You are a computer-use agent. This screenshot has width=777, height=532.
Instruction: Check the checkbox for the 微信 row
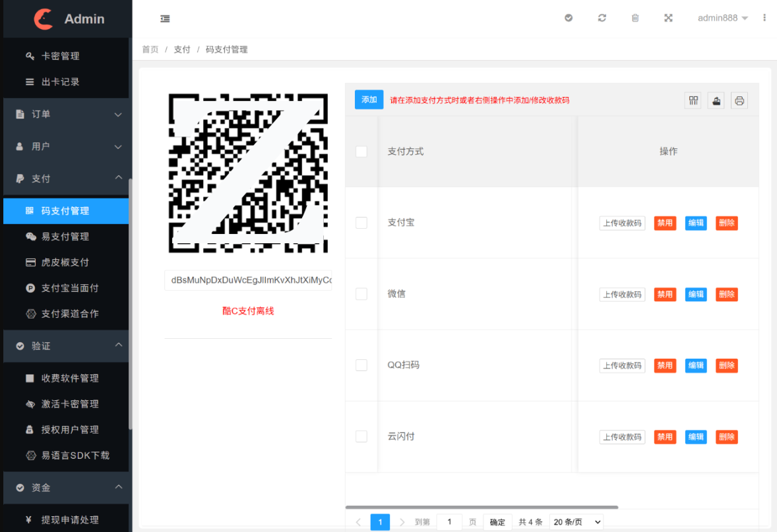361,294
